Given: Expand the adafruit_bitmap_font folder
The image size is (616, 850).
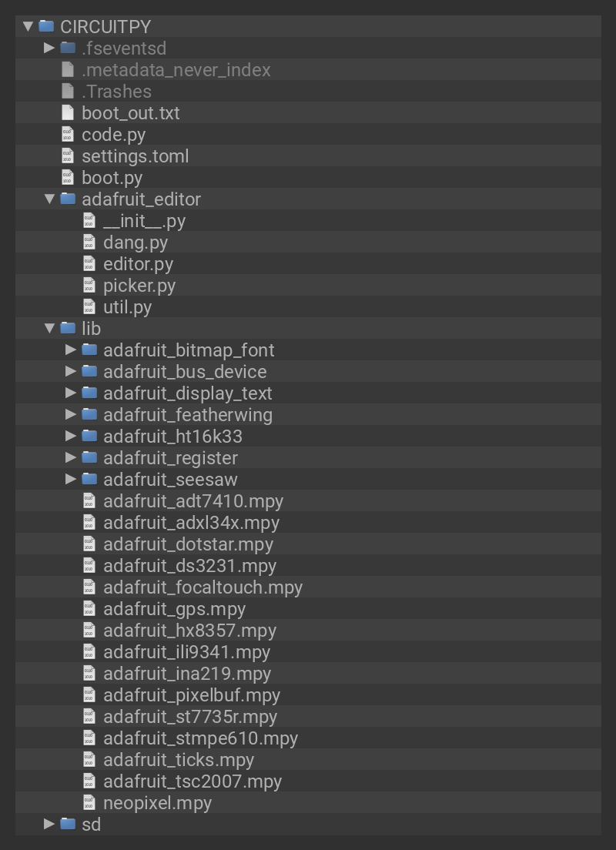Looking at the screenshot, I should 71,350.
